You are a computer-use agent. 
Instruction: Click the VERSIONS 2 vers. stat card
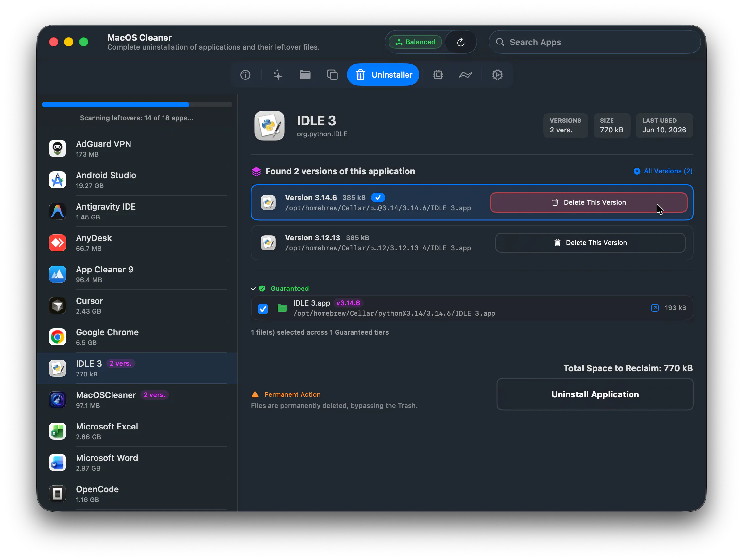566,126
